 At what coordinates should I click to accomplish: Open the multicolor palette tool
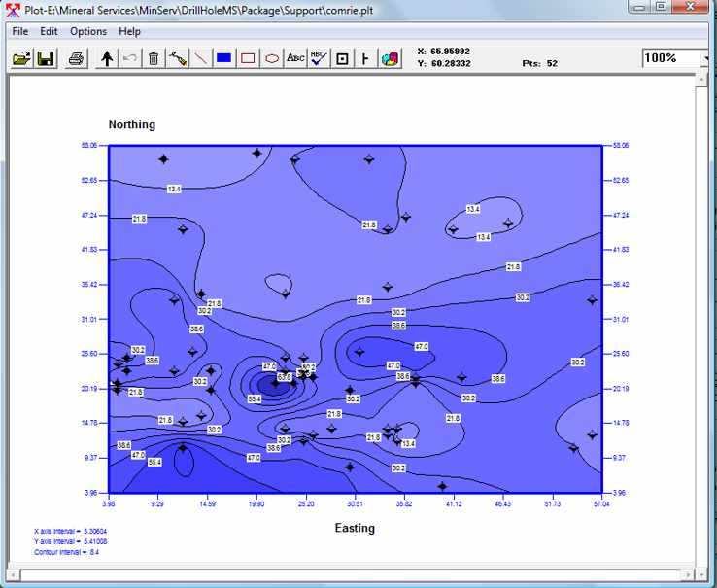click(390, 58)
